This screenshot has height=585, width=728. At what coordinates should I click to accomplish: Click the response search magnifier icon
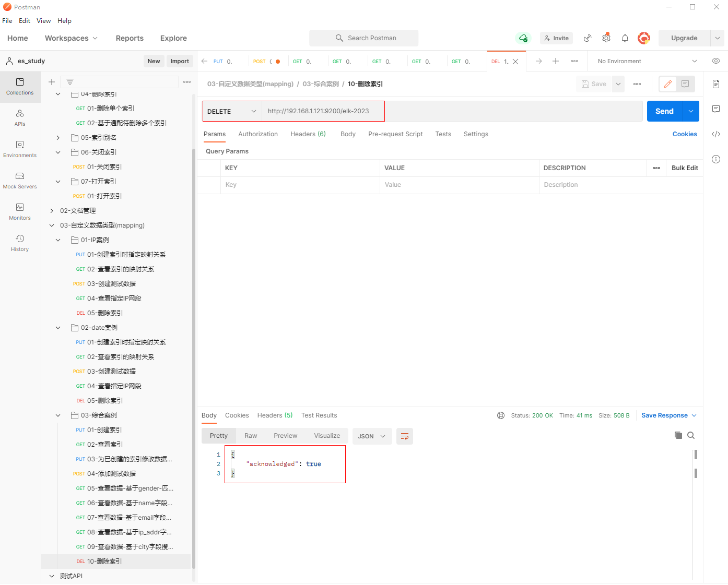(691, 435)
